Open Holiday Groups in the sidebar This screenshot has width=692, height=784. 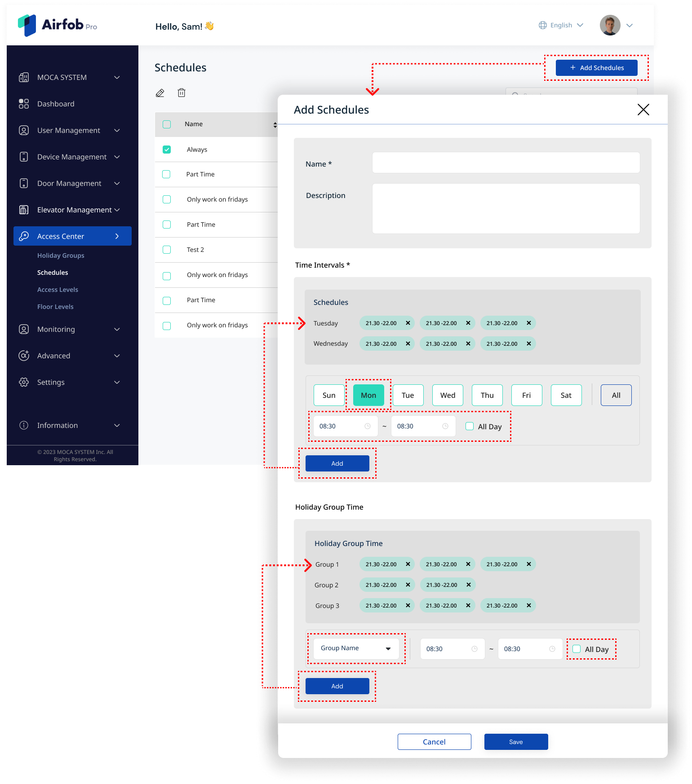tap(61, 255)
